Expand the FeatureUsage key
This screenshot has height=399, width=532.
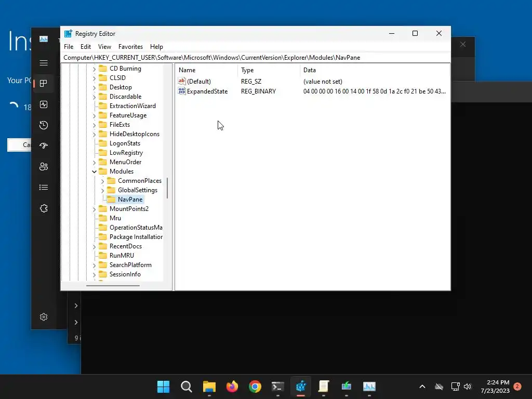point(95,116)
